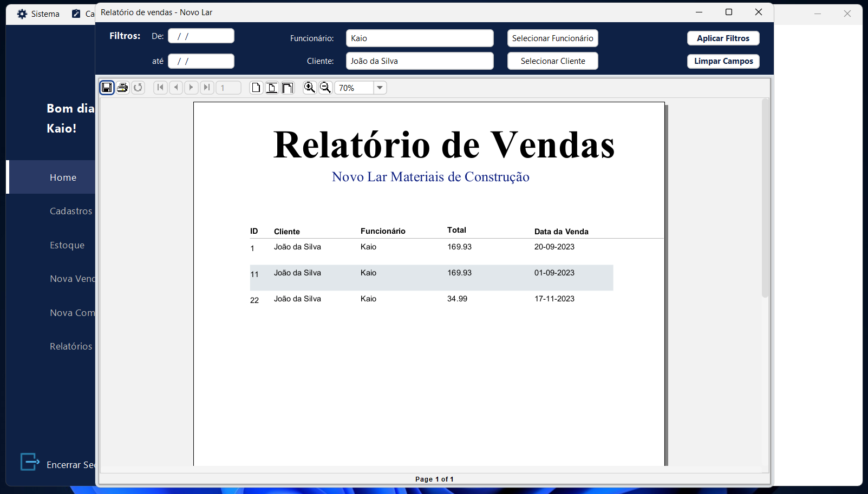Advance to the next page
The image size is (868, 494).
pyautogui.click(x=191, y=87)
